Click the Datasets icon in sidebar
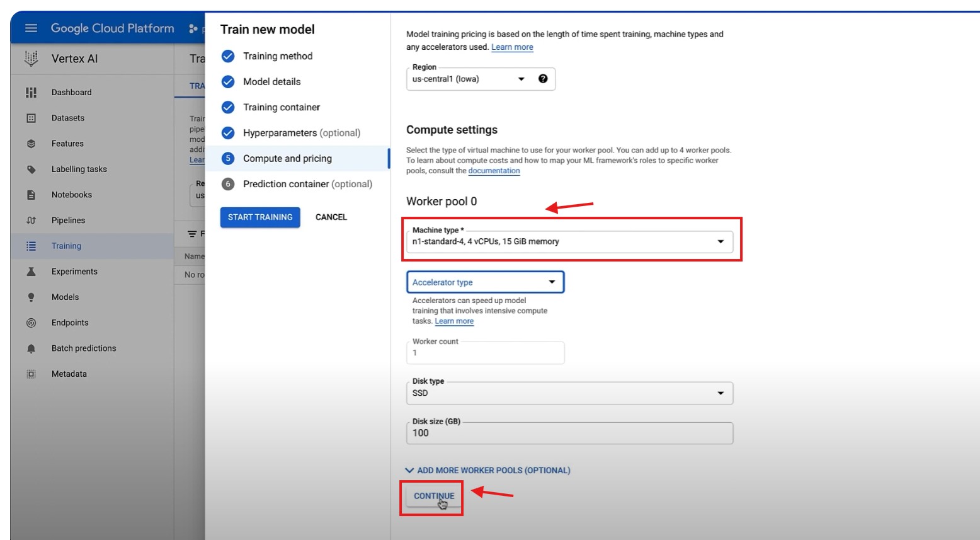Image resolution: width=980 pixels, height=540 pixels. 31,118
